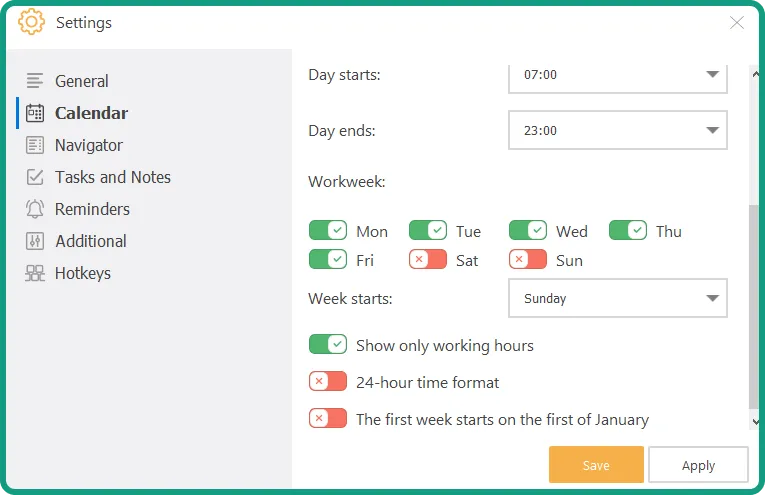Screen dimensions: 765x495
Task: Click the Tasks and Notes checkmark icon
Action: pos(35,177)
